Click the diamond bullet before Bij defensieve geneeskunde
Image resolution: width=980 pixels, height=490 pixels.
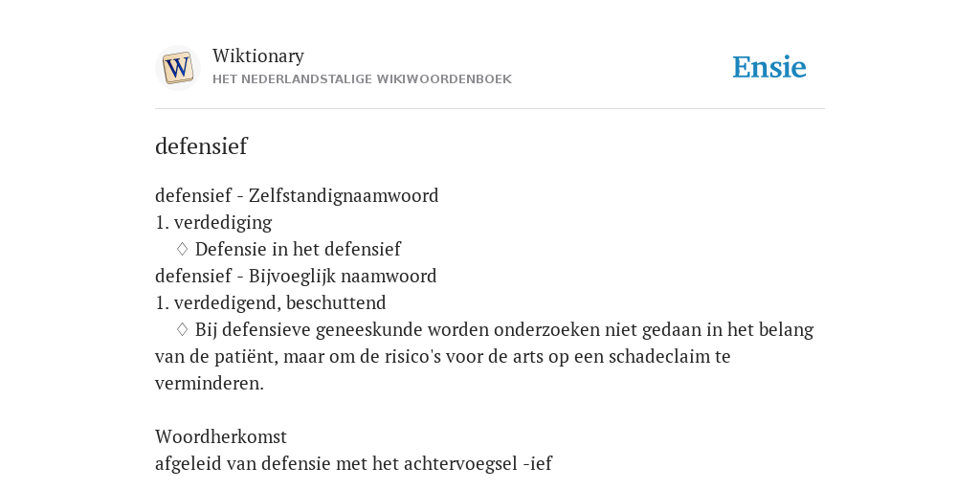182,329
